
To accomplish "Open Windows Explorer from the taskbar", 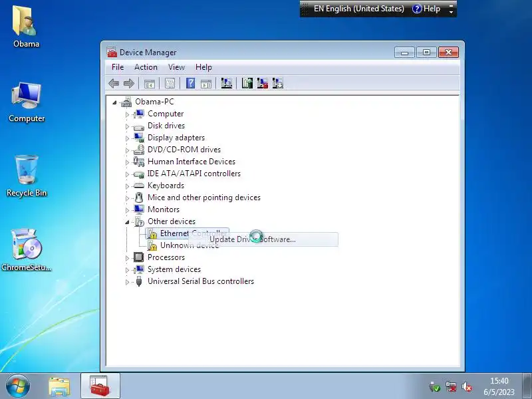I will pos(59,386).
